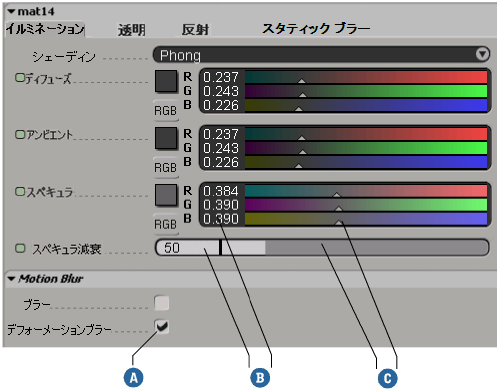
Task: Open the シェーディング Phong dropdown
Action: tap(321, 54)
